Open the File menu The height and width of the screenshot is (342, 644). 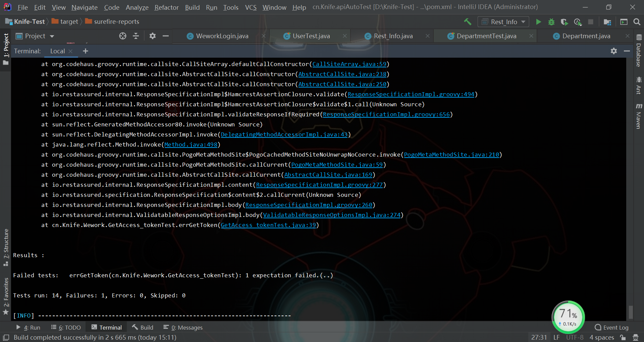[x=23, y=7]
